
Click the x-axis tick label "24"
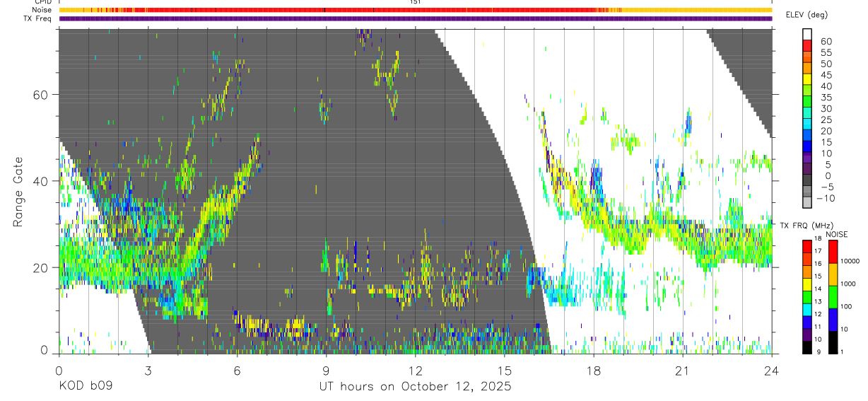point(772,370)
